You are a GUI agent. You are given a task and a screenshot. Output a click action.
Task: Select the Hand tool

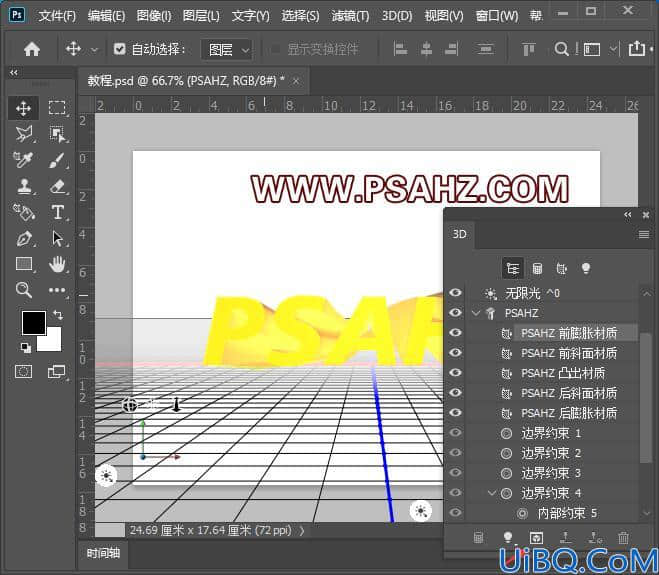coord(57,264)
